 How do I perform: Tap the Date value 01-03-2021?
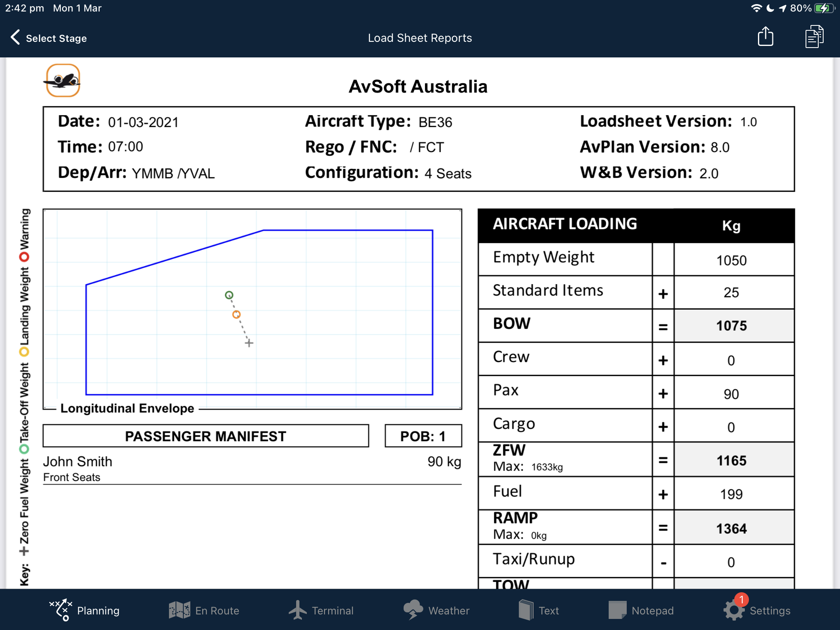click(x=143, y=122)
